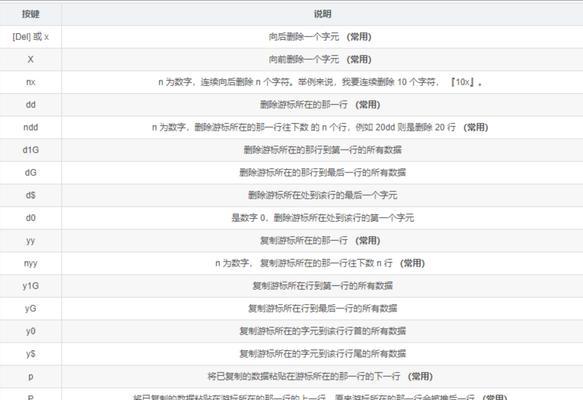This screenshot has width=583, height=400.
Task: Click the lowercase p key cell
Action: click(x=30, y=377)
